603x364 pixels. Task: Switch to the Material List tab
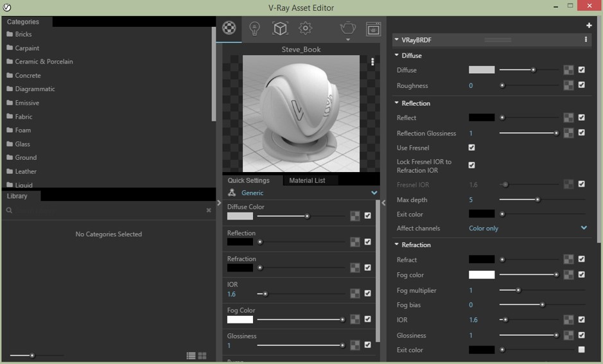(x=307, y=180)
